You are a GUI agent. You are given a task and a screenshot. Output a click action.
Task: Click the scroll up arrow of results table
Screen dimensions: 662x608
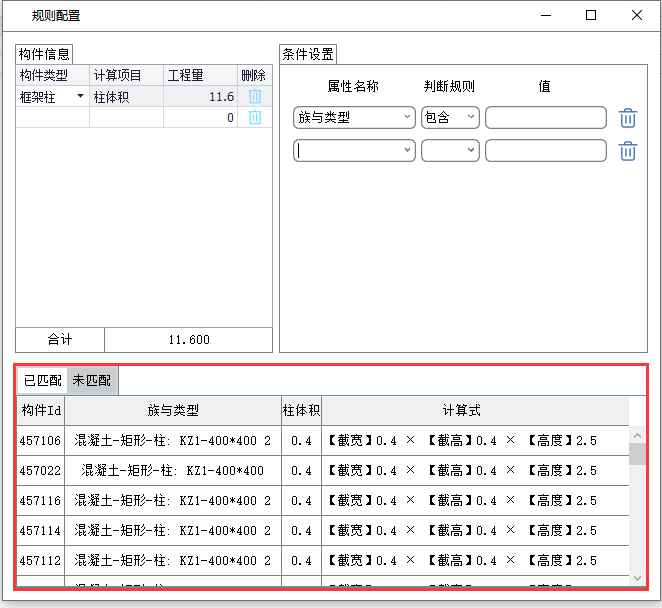[638, 435]
